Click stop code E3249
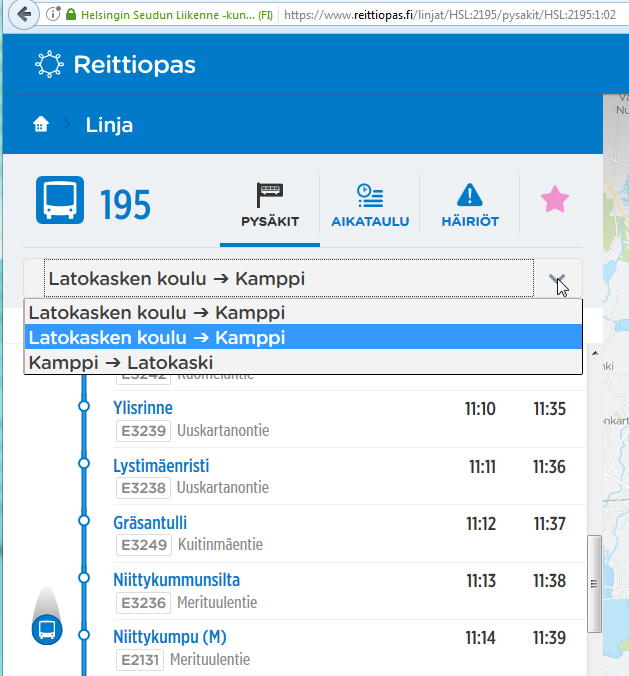629x676 pixels. [x=144, y=545]
